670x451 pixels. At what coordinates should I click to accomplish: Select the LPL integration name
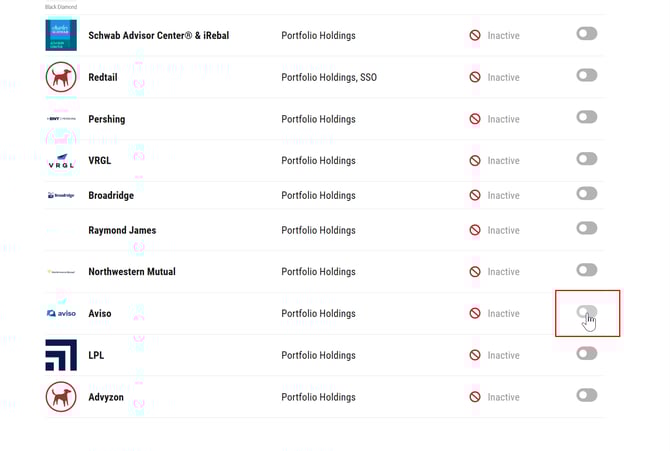[96, 355]
